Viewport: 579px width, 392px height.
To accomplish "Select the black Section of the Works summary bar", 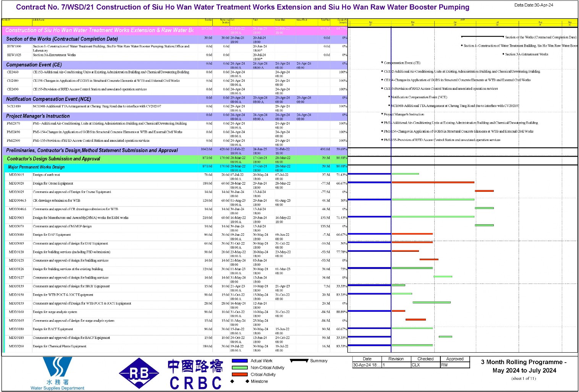I will [483, 37].
